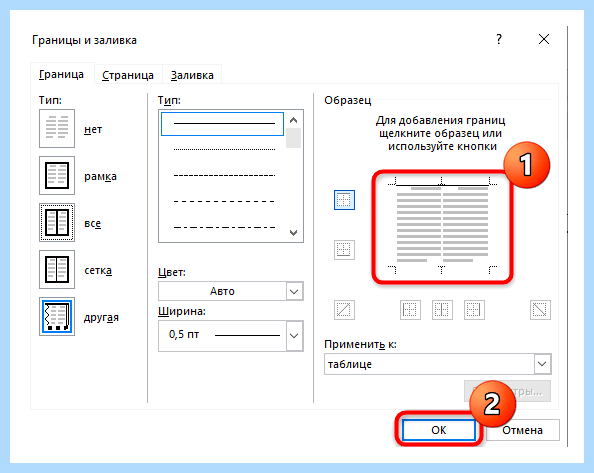The image size is (594, 473).
Task: Toggle the top border button in preview
Action: [x=344, y=200]
